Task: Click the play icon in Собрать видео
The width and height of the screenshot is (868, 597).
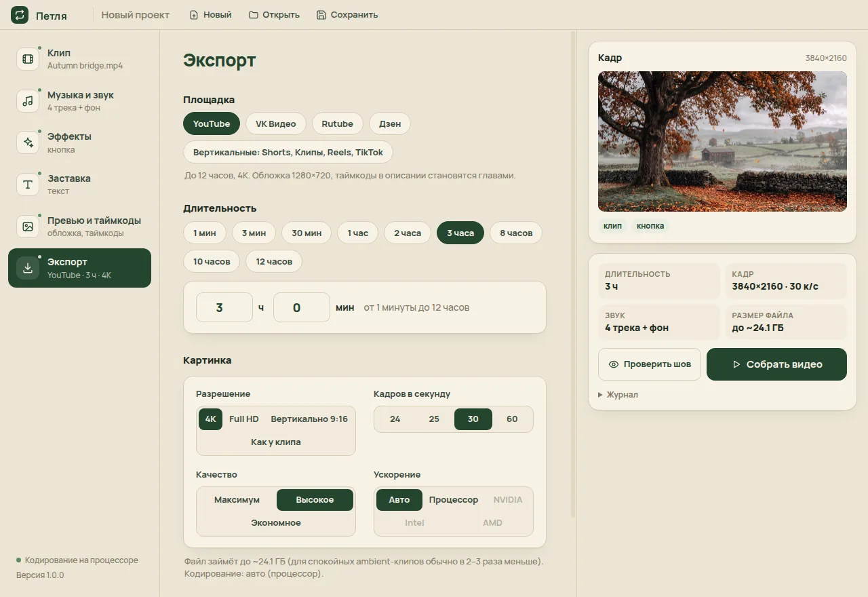Action: point(736,364)
